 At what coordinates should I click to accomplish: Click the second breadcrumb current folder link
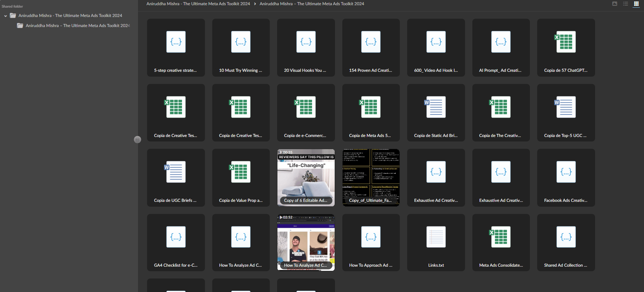312,4
